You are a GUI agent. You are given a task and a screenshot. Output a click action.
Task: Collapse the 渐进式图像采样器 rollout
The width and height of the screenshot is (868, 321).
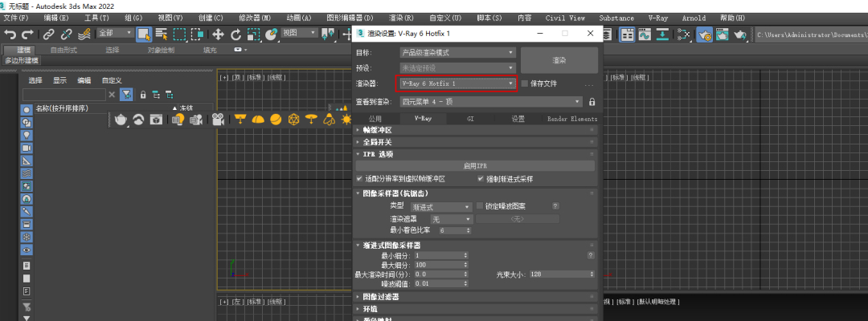[x=476, y=245]
